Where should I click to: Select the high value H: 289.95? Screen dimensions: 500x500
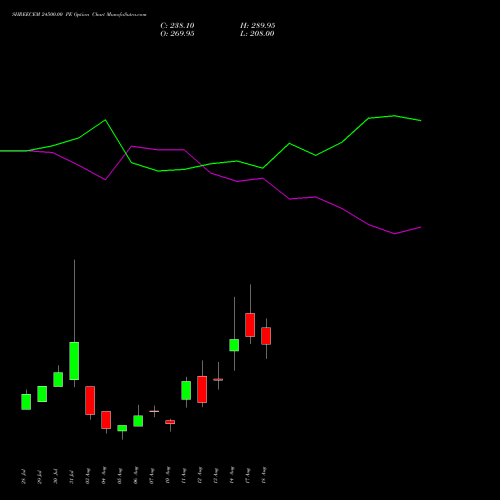coord(258,26)
